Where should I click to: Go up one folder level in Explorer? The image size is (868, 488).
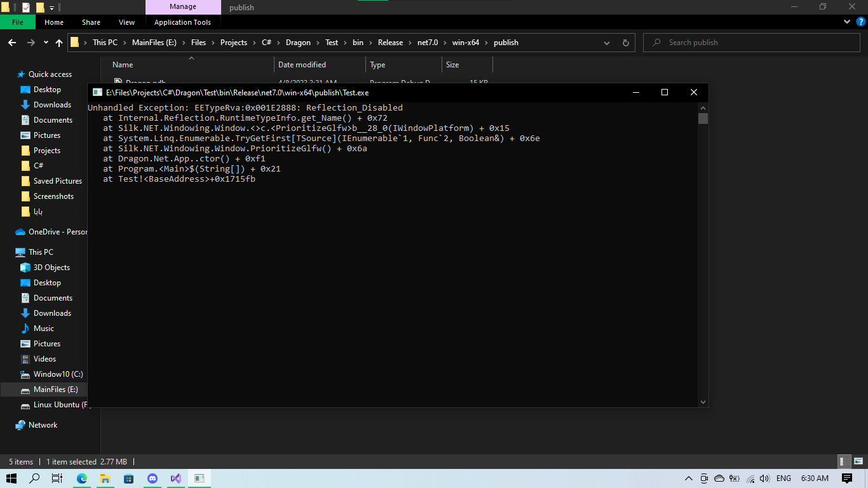(x=59, y=43)
